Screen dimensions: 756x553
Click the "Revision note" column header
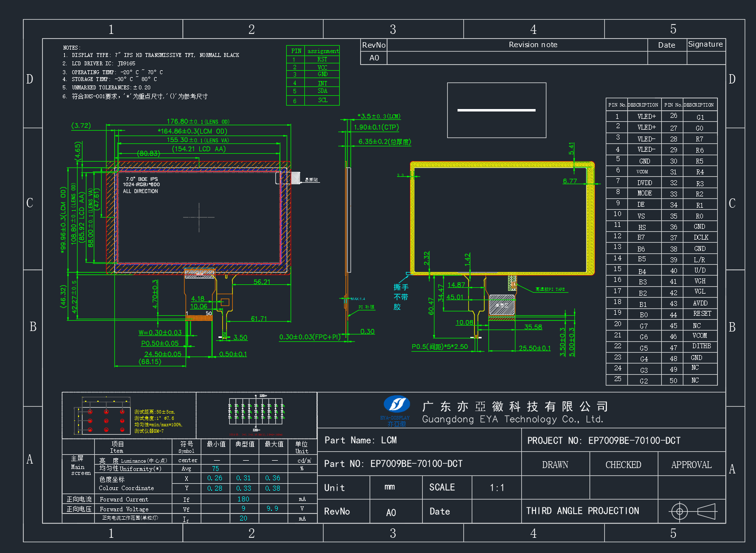[x=533, y=45]
